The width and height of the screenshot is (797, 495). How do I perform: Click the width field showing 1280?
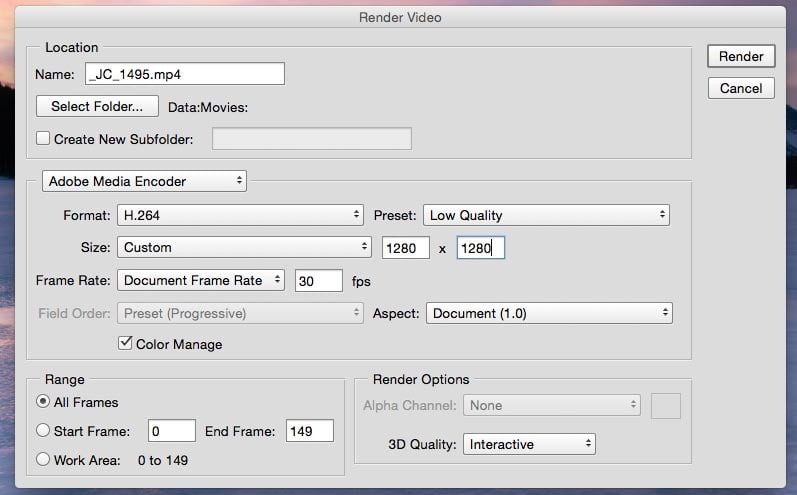pos(406,248)
